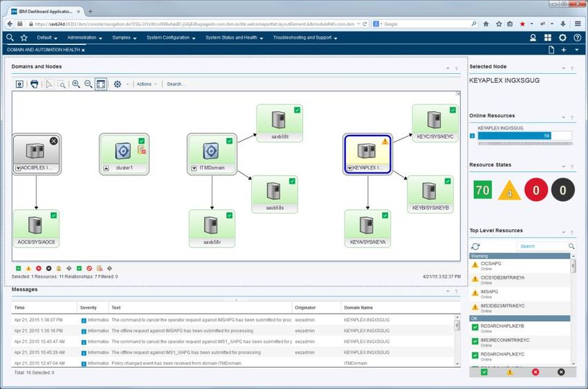The width and height of the screenshot is (588, 389).
Task: Select the KEYB/SYS/KEYB node
Action: (x=430, y=194)
